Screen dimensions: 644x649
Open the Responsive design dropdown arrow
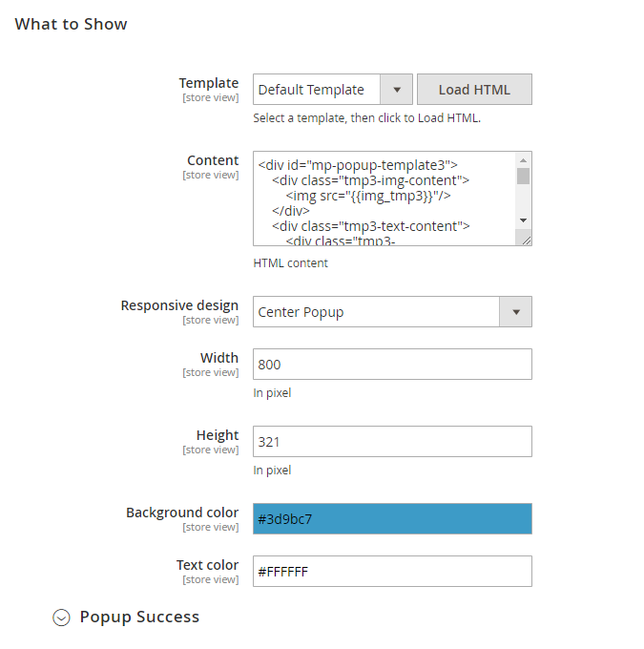point(515,312)
